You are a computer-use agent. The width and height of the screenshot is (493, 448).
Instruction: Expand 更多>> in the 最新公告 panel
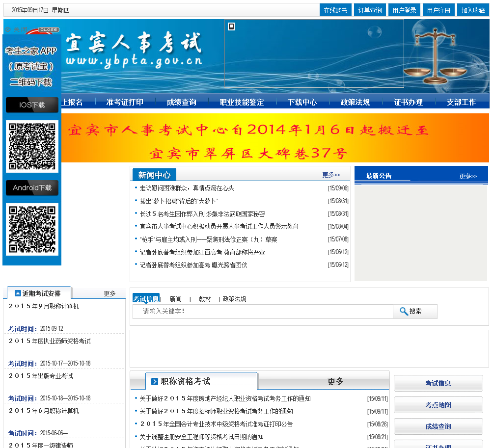pos(467,176)
